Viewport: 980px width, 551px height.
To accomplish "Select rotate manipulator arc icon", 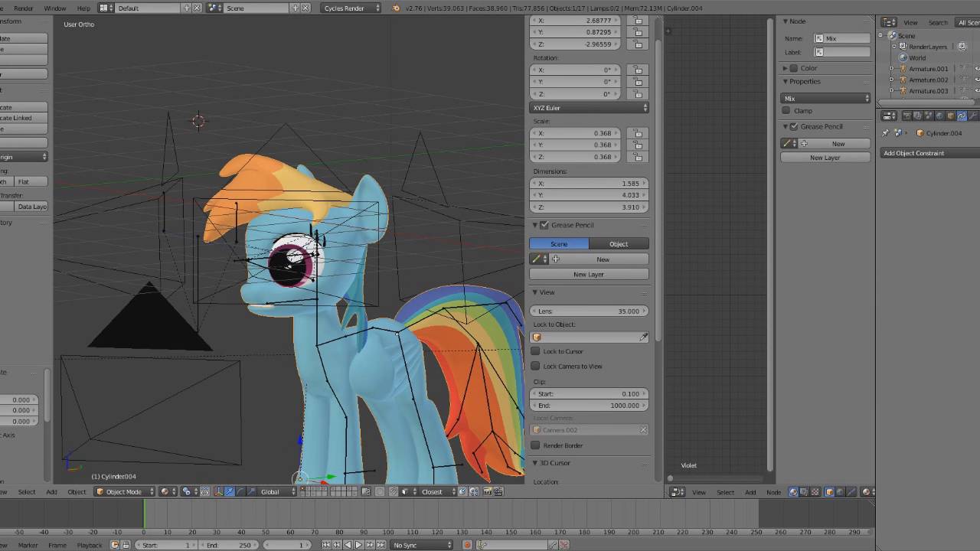I will 241,491.
